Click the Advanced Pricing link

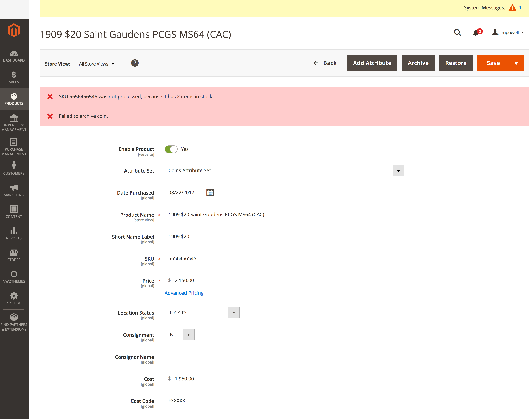pyautogui.click(x=184, y=293)
